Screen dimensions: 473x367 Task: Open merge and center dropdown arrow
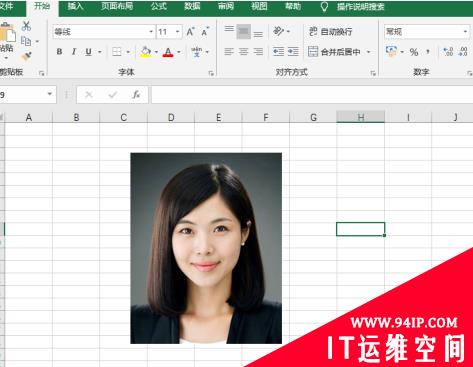pos(368,52)
